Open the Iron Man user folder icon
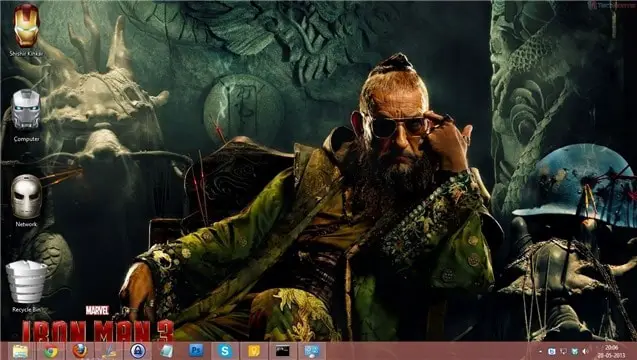The image size is (637, 360). (26, 30)
